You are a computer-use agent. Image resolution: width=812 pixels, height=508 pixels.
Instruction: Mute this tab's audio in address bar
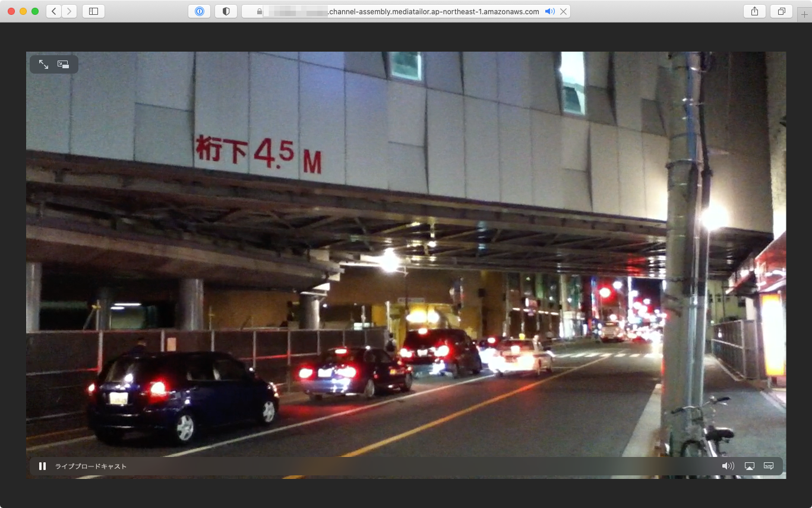549,11
